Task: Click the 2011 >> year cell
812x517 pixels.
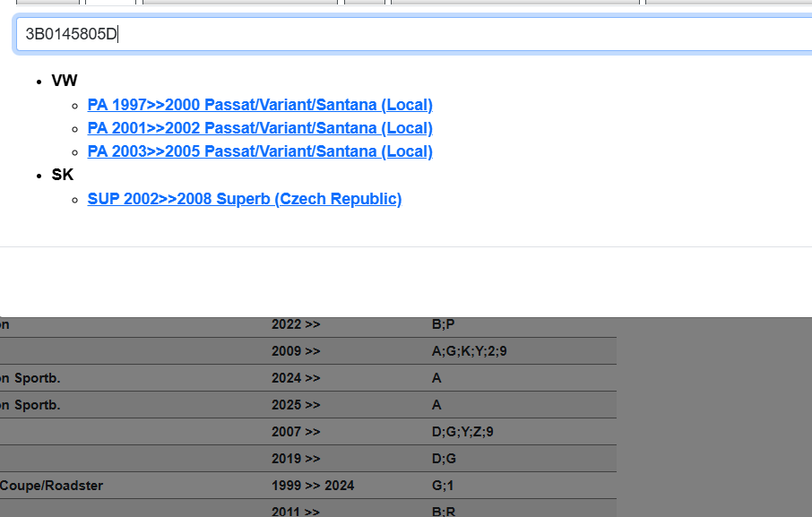Action: pyautogui.click(x=296, y=512)
